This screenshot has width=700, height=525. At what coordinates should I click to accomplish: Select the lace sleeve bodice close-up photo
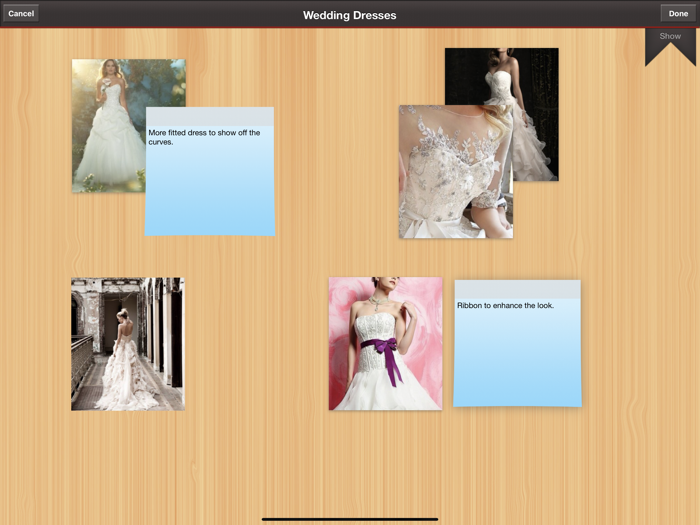tap(456, 172)
